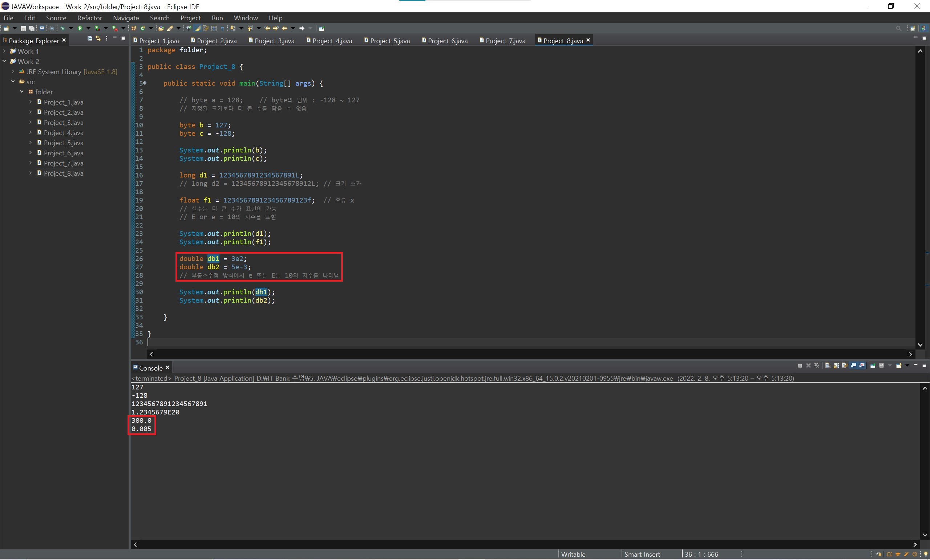Toggle Scroll Lock in the Console toolbar
The height and width of the screenshot is (560, 930).
click(836, 365)
